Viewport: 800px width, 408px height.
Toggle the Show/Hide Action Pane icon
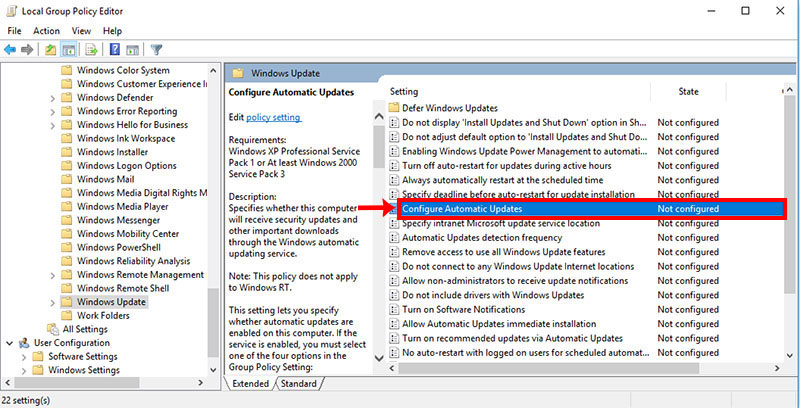pos(133,49)
